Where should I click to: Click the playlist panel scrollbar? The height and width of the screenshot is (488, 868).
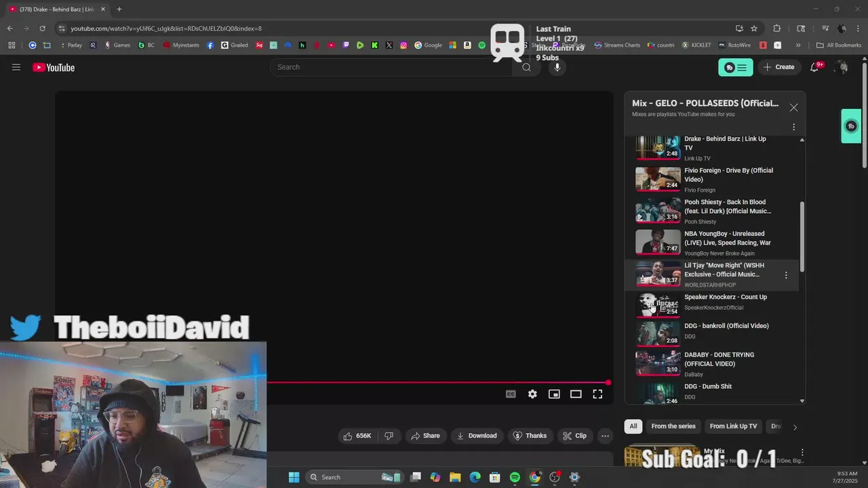click(x=802, y=237)
